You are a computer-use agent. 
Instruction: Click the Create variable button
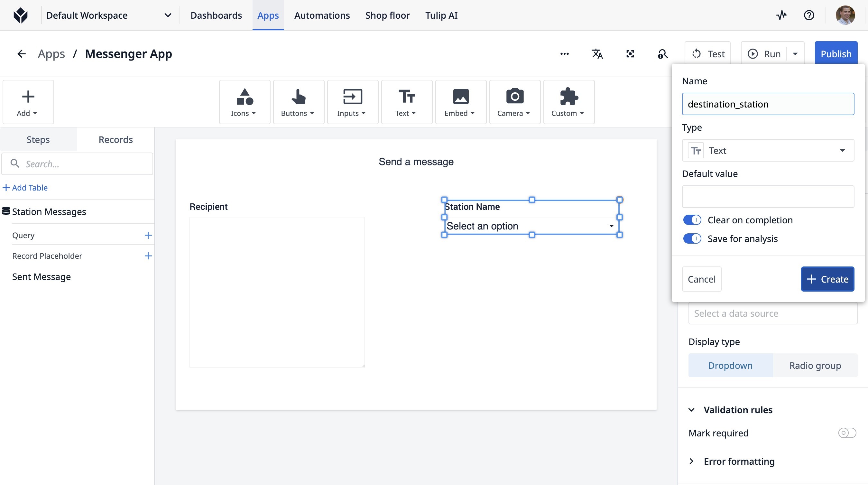[827, 279]
